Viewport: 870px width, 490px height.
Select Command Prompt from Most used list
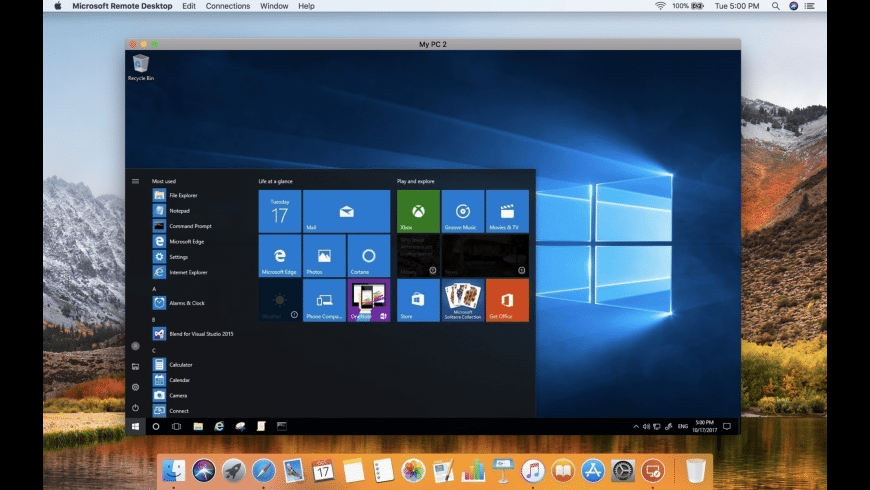click(x=189, y=226)
